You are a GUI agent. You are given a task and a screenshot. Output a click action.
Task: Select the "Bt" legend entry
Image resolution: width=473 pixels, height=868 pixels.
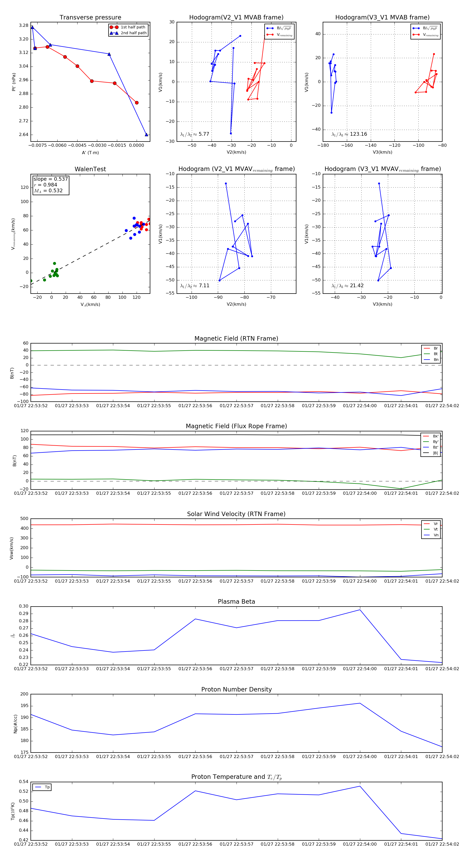(x=431, y=354)
